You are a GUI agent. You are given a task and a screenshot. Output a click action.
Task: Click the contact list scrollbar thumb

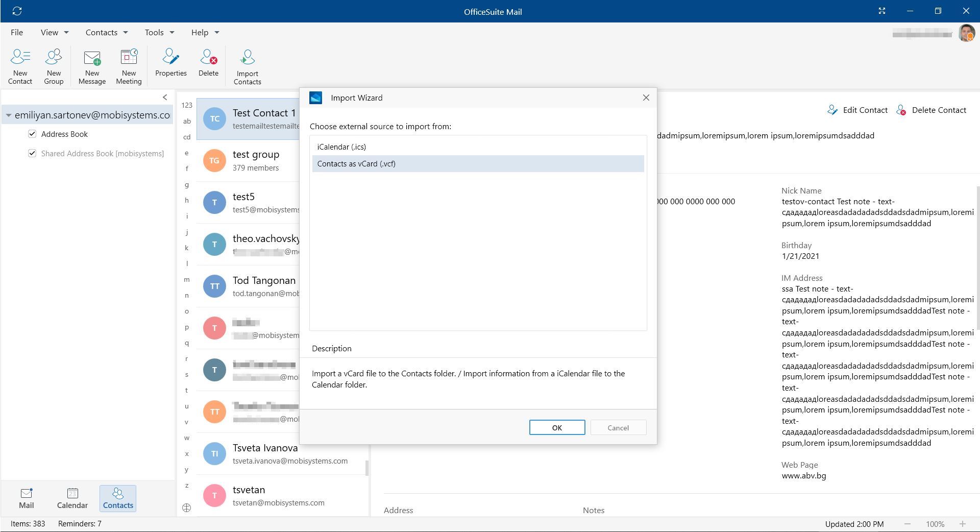(367, 467)
